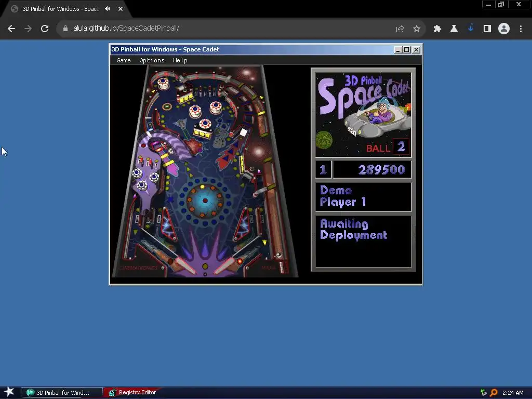This screenshot has height=399, width=532.
Task: Click the 2:24 AM clock
Action: click(x=513, y=393)
